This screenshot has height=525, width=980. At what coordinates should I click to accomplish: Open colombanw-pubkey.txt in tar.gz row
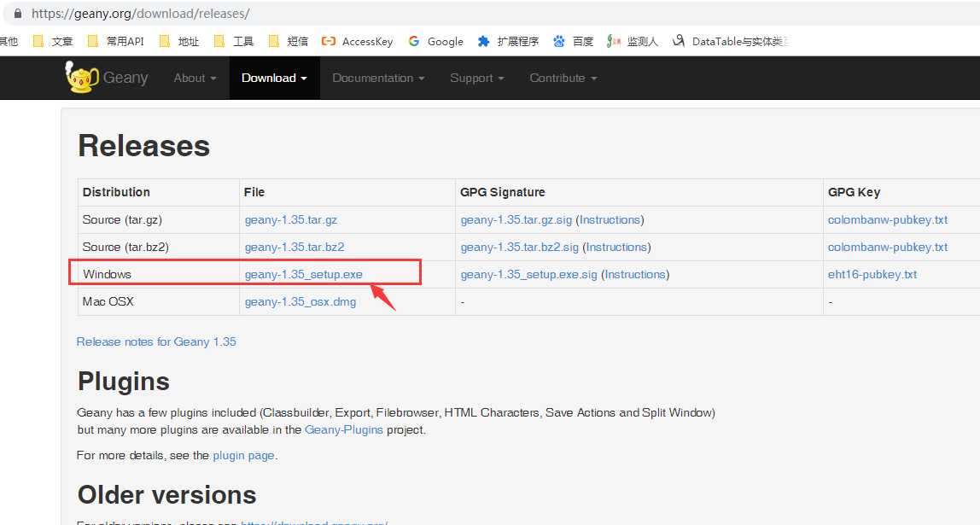888,220
